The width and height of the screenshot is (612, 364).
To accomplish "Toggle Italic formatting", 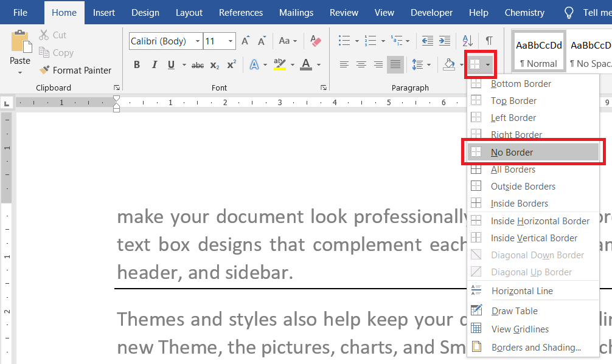I will pos(154,64).
